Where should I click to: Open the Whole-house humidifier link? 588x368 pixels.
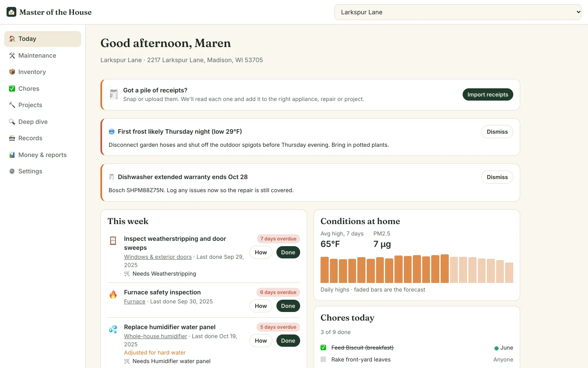tap(156, 336)
